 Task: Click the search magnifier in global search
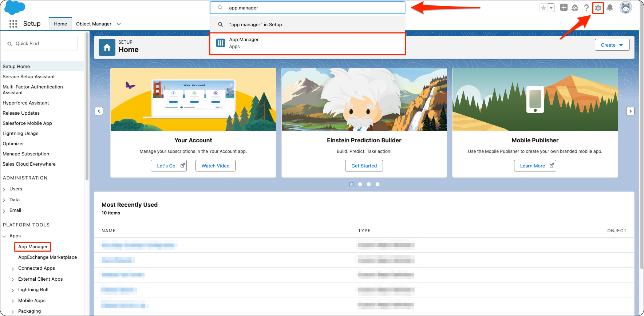[220, 8]
